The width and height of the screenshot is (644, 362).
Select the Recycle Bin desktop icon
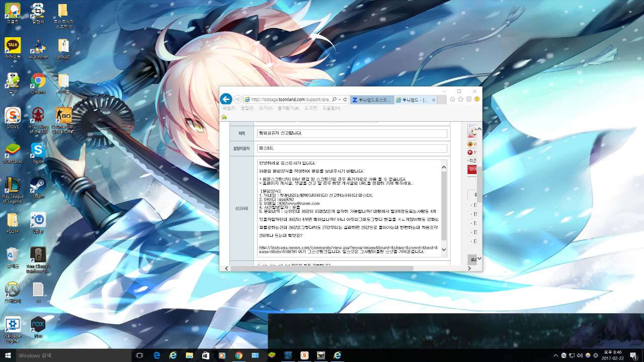coord(13,258)
